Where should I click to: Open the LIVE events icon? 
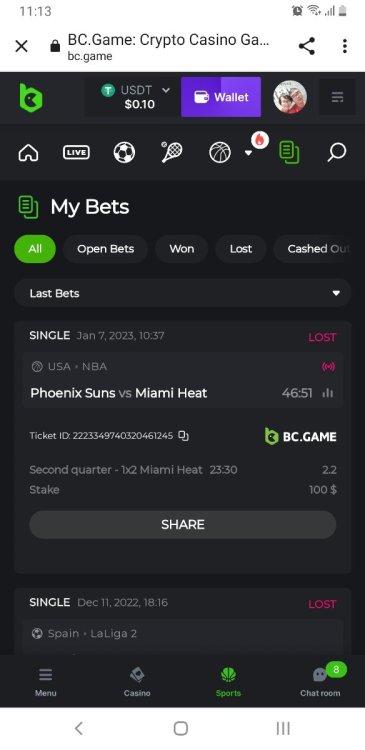pos(76,153)
